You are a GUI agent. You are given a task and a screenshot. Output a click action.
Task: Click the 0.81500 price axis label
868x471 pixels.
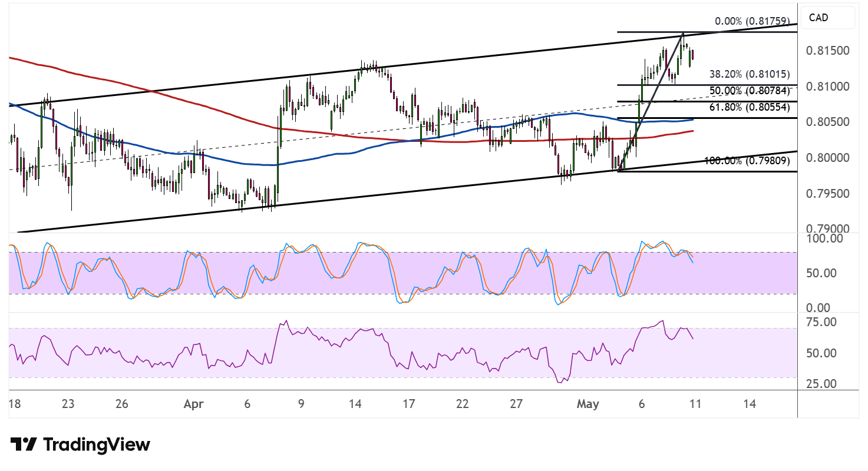point(829,51)
